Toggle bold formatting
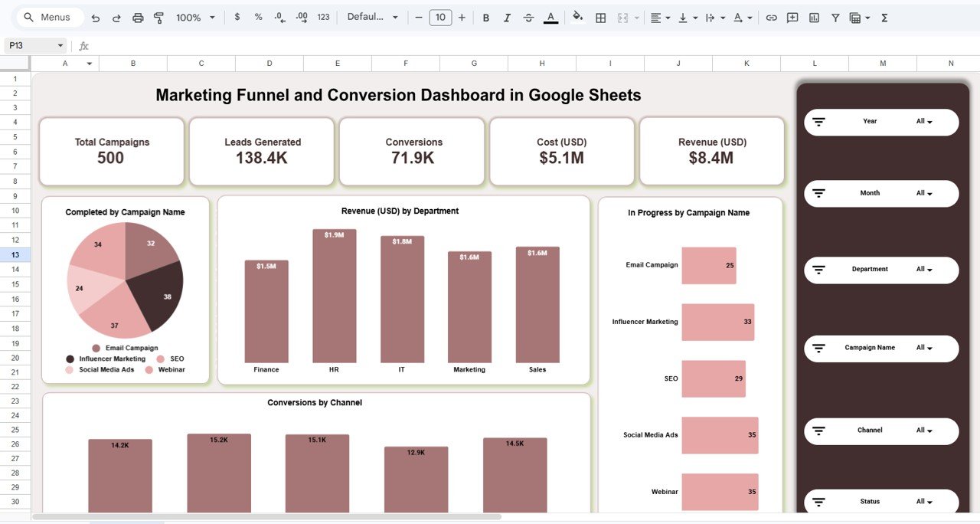This screenshot has width=980, height=524. (485, 17)
